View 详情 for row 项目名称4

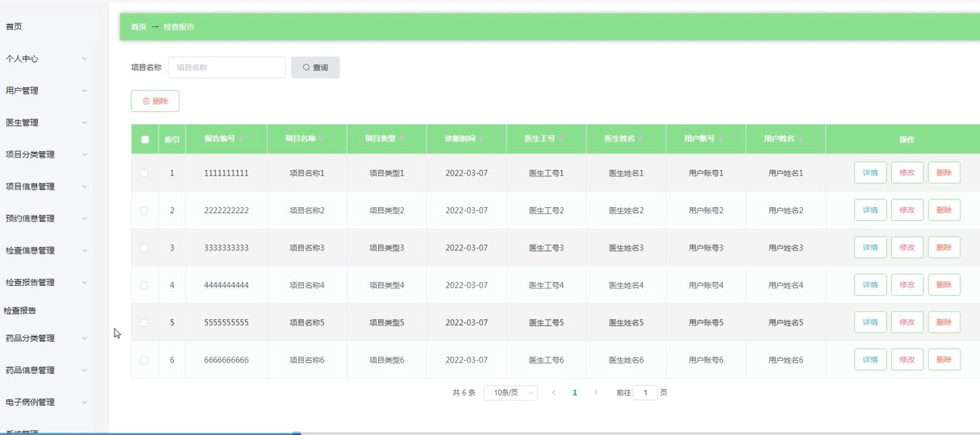[870, 285]
